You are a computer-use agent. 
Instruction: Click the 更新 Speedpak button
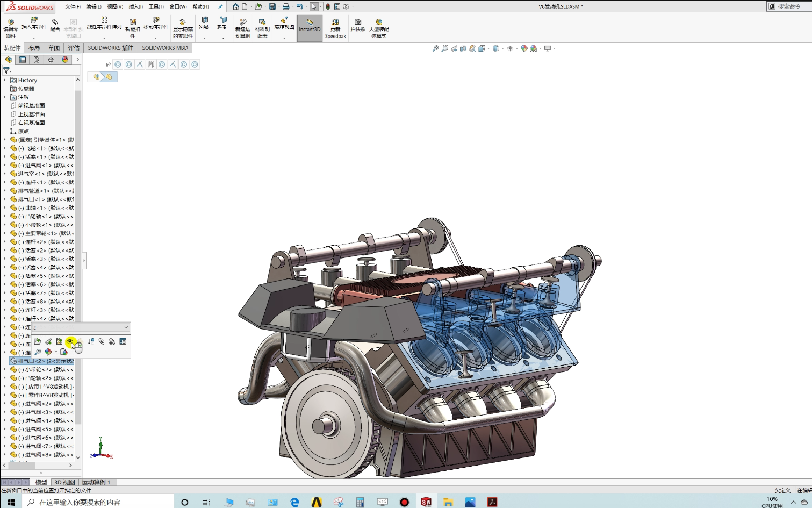(x=335, y=28)
